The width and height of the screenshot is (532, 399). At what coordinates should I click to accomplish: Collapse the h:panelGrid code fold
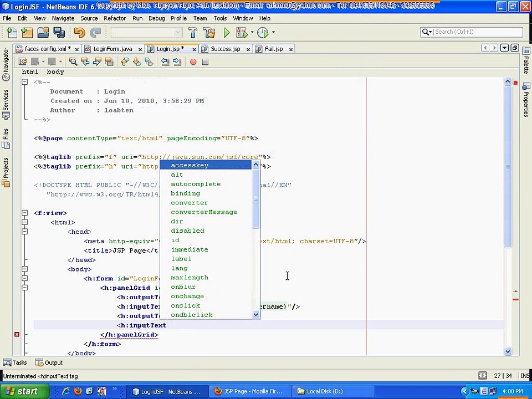(25, 288)
